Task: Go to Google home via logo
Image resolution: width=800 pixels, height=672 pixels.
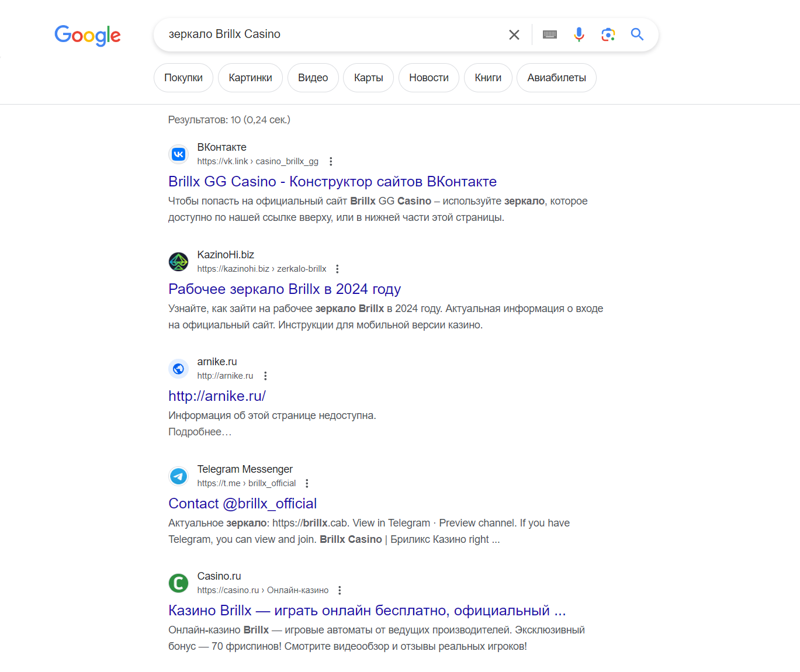Action: click(88, 35)
